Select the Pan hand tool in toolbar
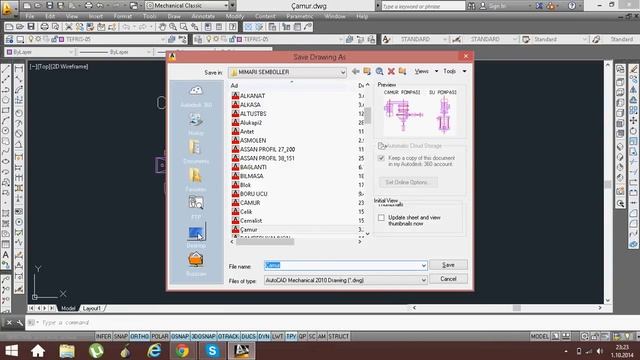The height and width of the screenshot is (360, 640). [162, 27]
